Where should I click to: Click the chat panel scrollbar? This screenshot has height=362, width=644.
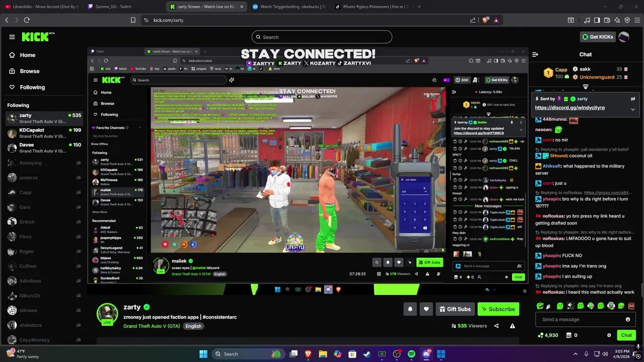pyautogui.click(x=641, y=289)
